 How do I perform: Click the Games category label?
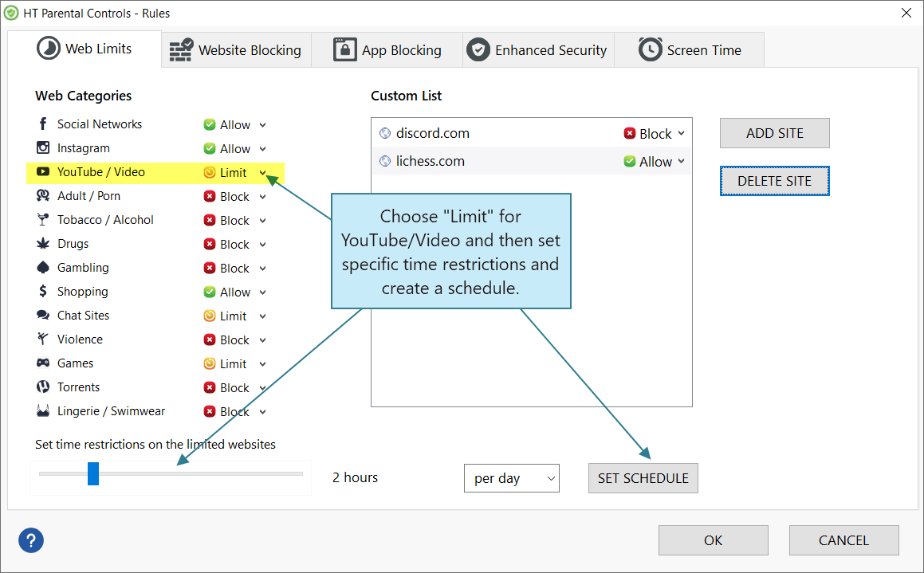pos(75,363)
